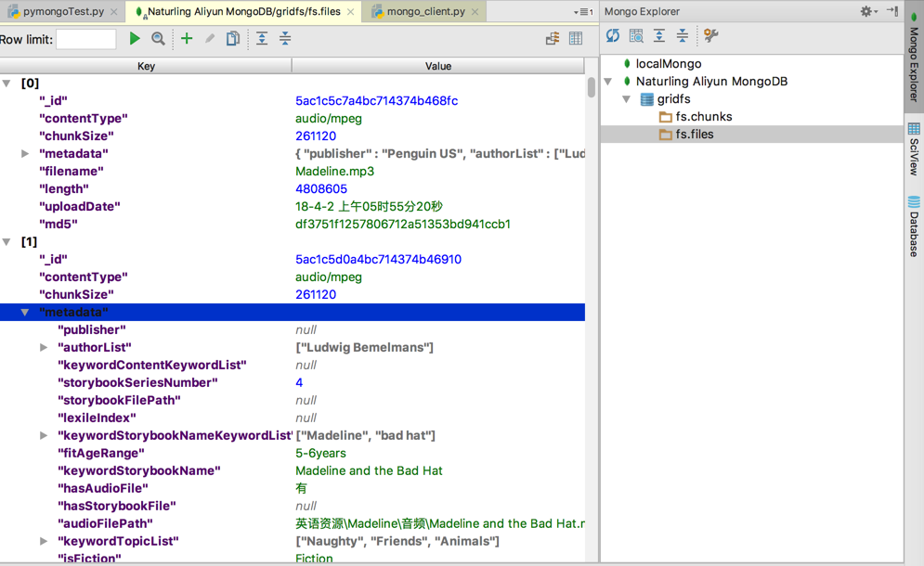This screenshot has width=924, height=566.
Task: Expand all rows in the results toolbar
Action: [262, 39]
